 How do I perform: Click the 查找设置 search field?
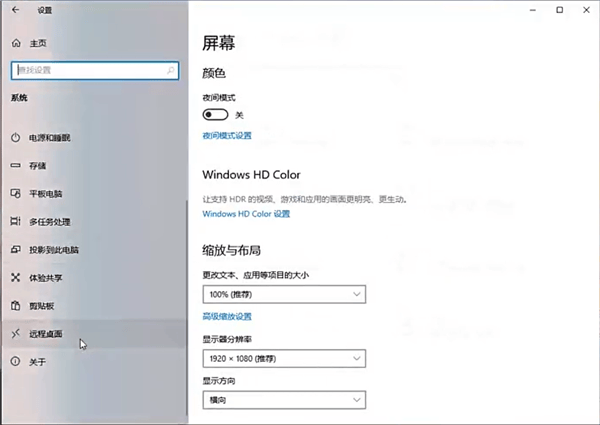coord(95,70)
